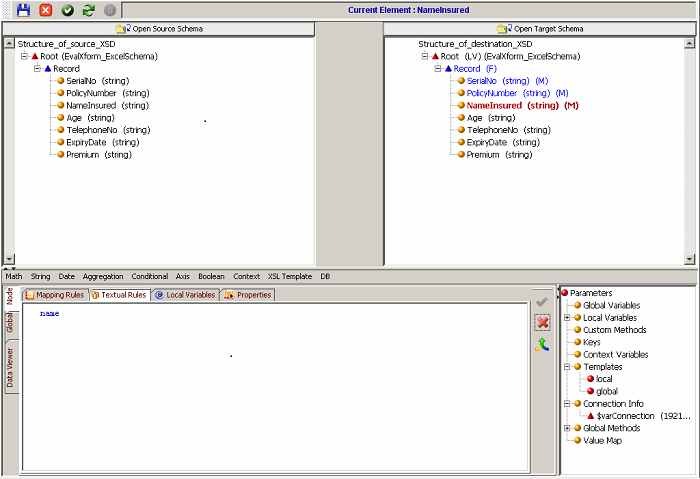Open the Date function menu
The height and width of the screenshot is (479, 700).
click(x=67, y=276)
